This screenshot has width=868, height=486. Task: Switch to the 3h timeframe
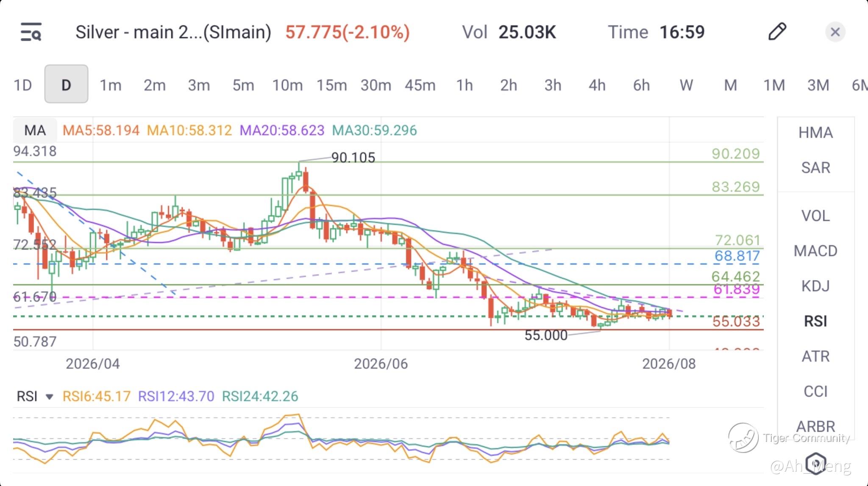point(553,85)
